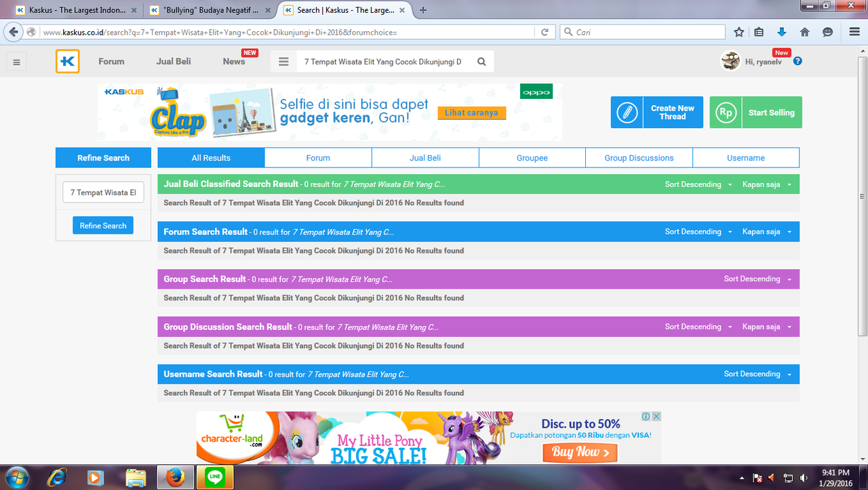Expand Kapan saja in Jual Beli results
This screenshot has width=868, height=490.
pyautogui.click(x=767, y=184)
